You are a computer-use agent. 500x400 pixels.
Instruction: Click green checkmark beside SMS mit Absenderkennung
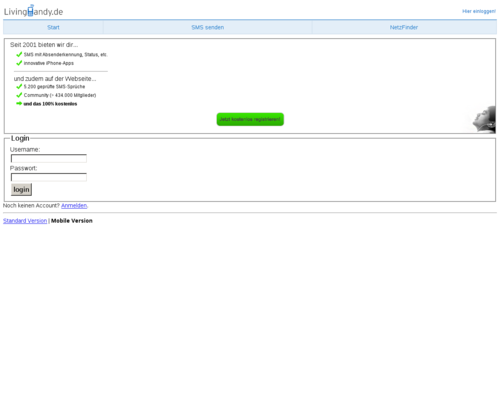pos(19,54)
